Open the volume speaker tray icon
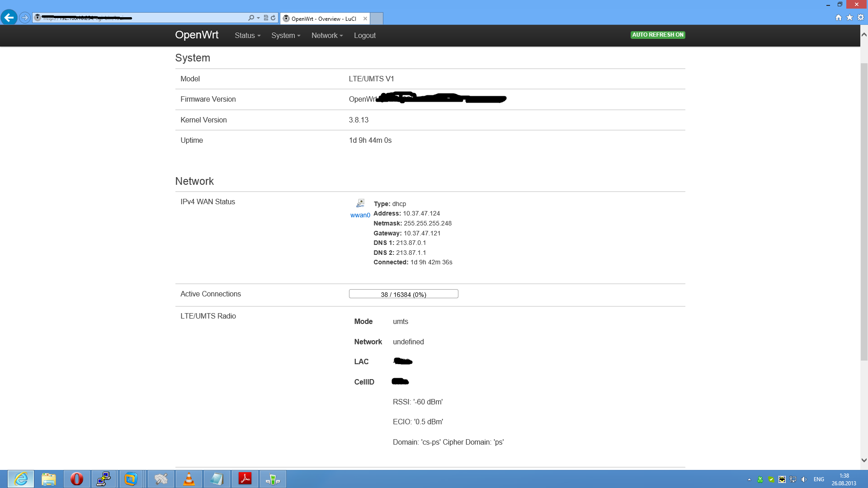Screen dimensions: 868x488 click(x=804, y=479)
